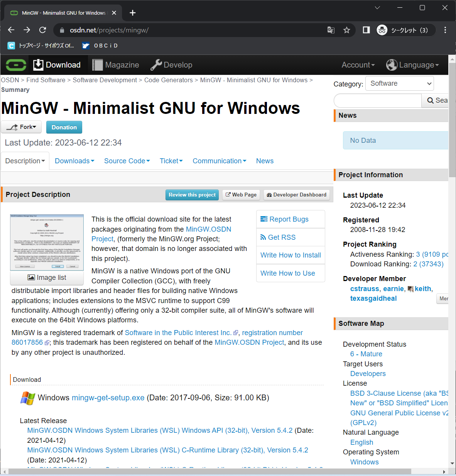456x476 pixels.
Task: Select the Develop wrench icon
Action: [x=156, y=64]
